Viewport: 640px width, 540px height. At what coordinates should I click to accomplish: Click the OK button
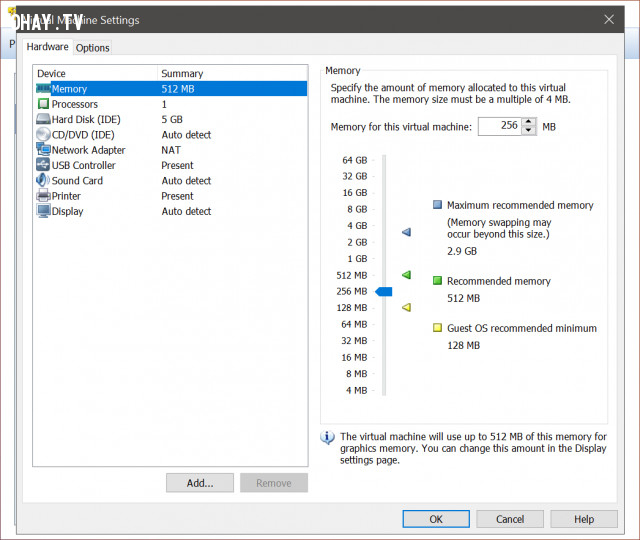point(436,519)
